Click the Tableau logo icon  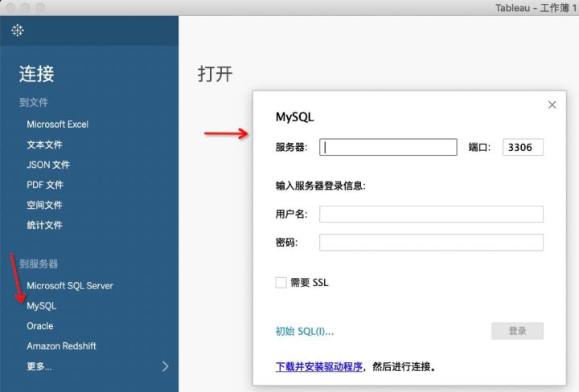pos(18,31)
